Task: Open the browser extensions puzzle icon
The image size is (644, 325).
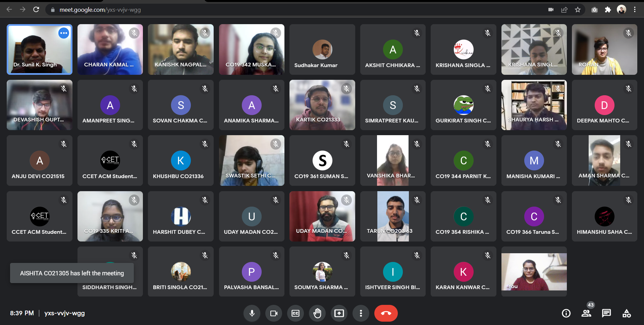Action: point(608,10)
